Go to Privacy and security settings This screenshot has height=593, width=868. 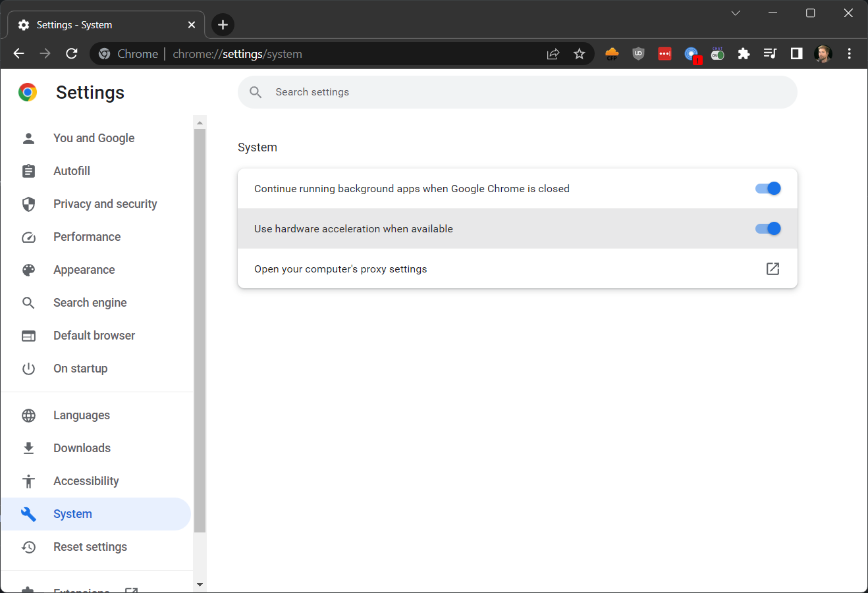[105, 204]
